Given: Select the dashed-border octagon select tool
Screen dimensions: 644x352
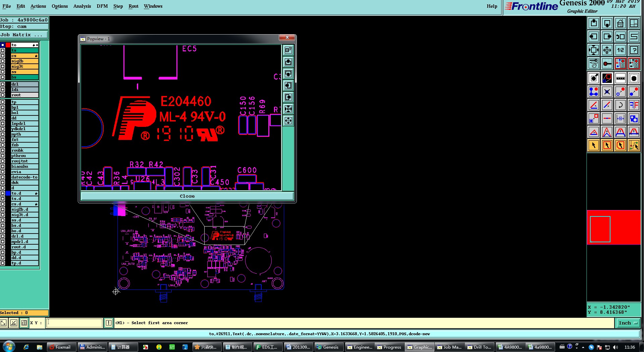Looking at the screenshot, I should coord(634,78).
